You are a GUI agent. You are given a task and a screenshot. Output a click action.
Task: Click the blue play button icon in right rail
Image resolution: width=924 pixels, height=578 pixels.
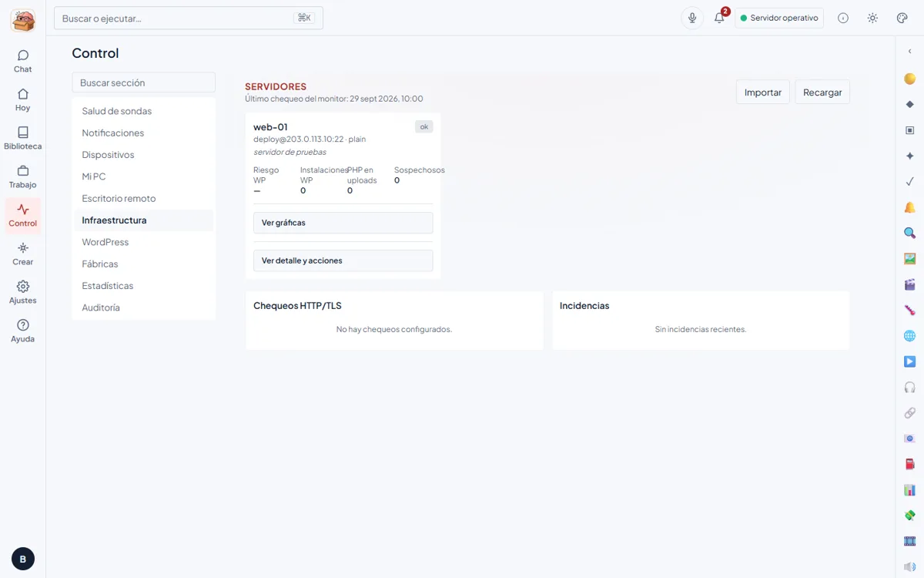point(909,361)
